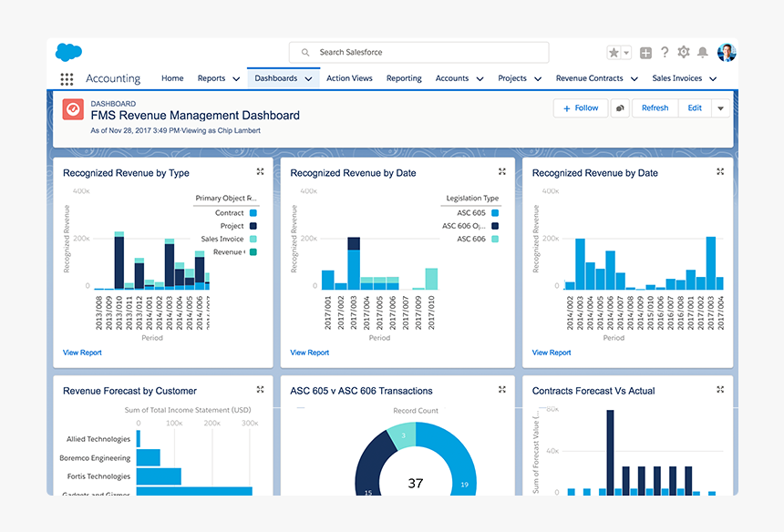Expand the Accounts tab chevron

point(480,79)
